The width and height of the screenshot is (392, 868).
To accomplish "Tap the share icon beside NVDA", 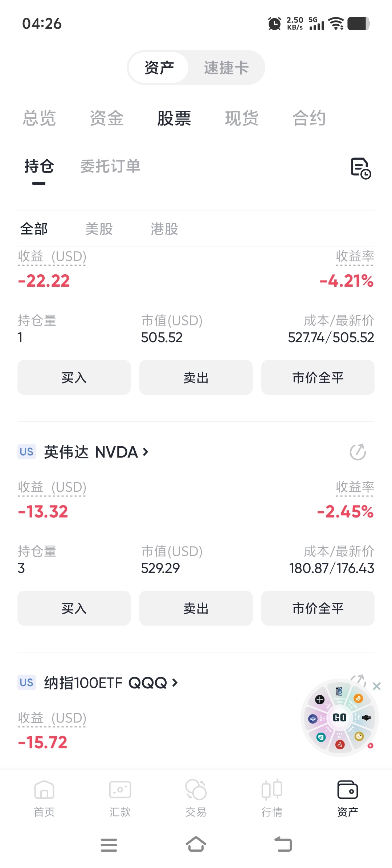I will 358,452.
